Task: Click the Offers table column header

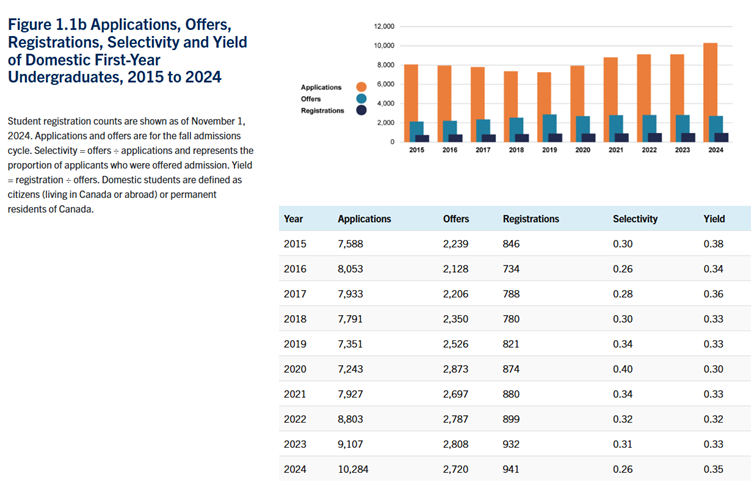Action: click(456, 218)
